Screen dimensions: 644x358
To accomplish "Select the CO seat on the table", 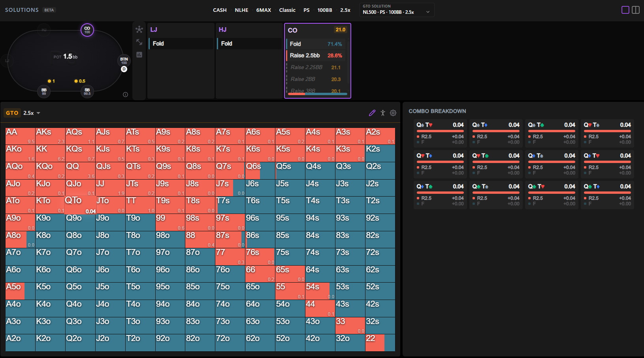I will tap(87, 30).
